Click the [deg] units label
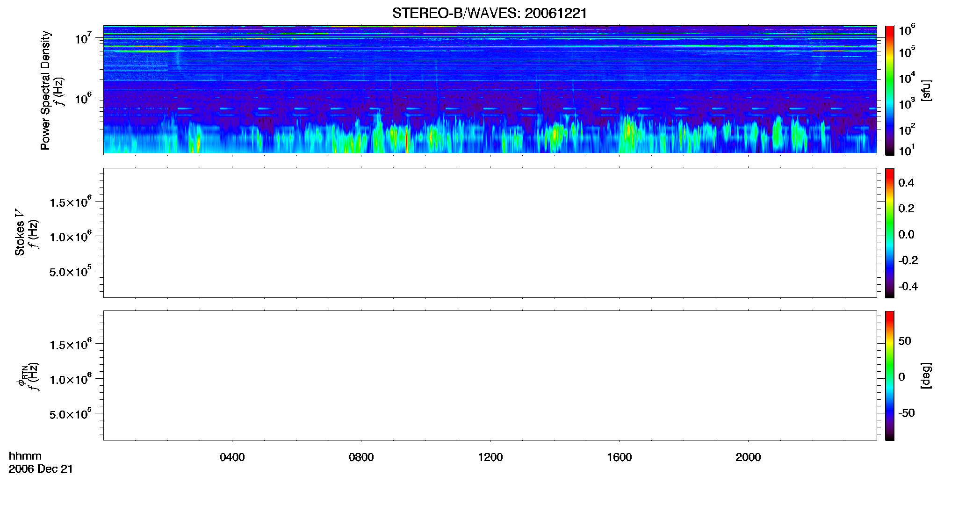This screenshot has height=505, width=980. tap(926, 375)
